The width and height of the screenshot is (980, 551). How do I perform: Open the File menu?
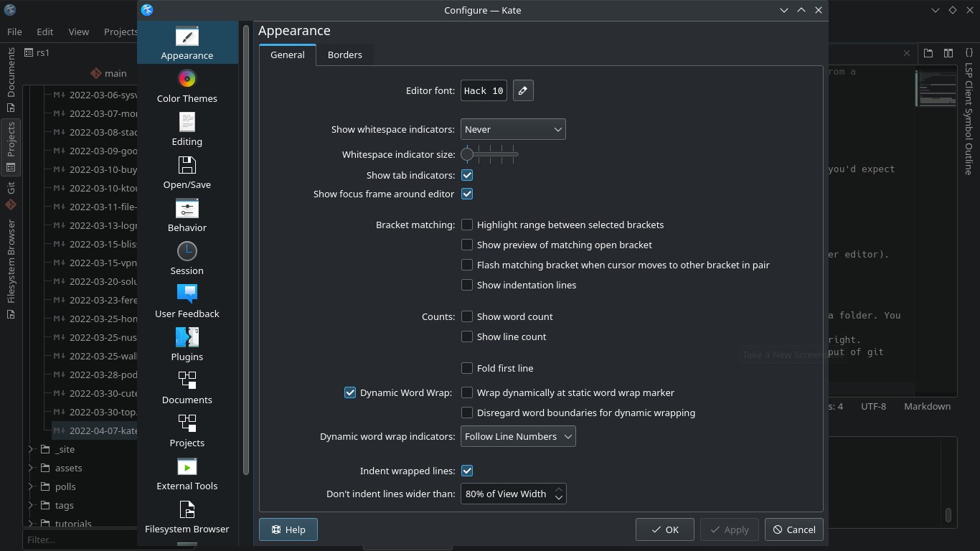[14, 32]
